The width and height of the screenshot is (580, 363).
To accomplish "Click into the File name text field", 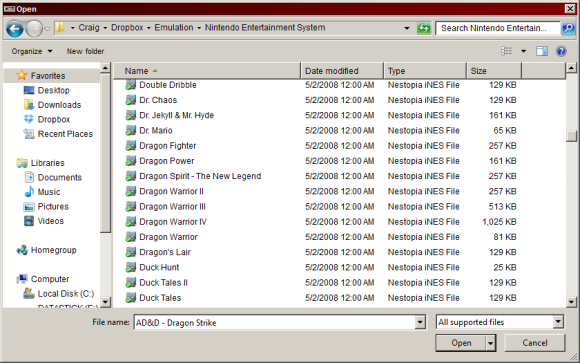I will tap(274, 322).
